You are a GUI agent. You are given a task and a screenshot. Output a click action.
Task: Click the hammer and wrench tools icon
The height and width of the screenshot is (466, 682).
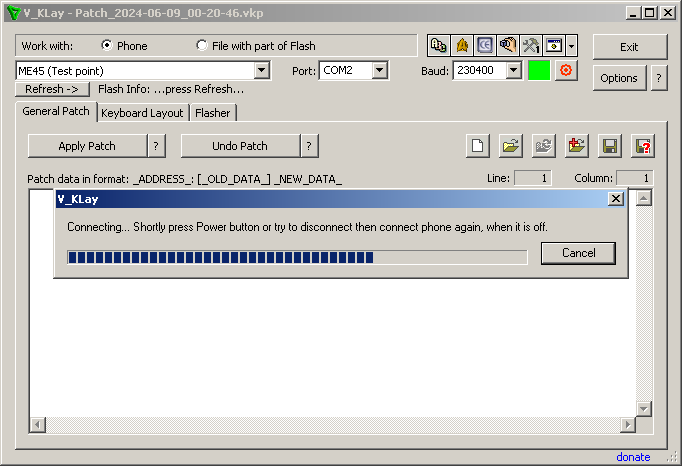pos(530,46)
